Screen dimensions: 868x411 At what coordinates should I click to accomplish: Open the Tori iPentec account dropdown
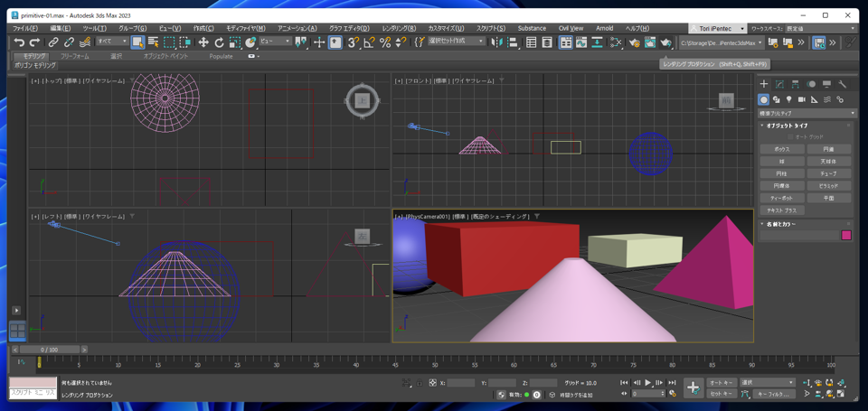717,28
